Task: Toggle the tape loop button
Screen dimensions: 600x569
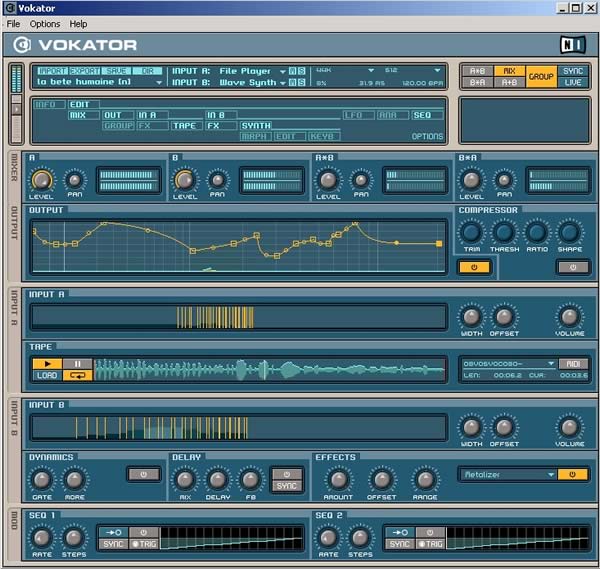Action: 78,376
